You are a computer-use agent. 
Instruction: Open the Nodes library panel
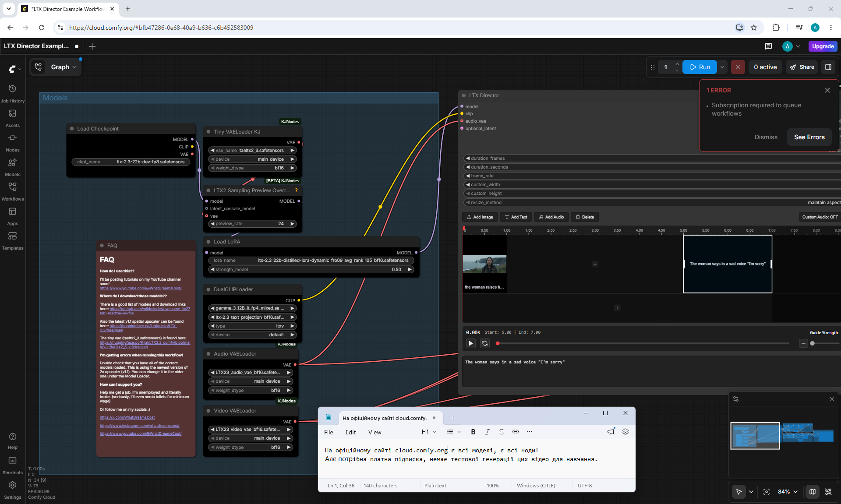pos(12,142)
